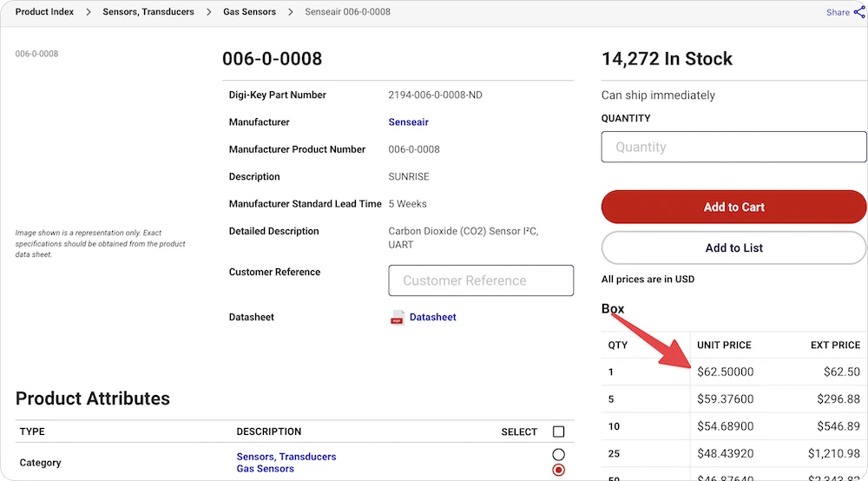
Task: Focus the Customer Reference field
Action: click(x=481, y=280)
